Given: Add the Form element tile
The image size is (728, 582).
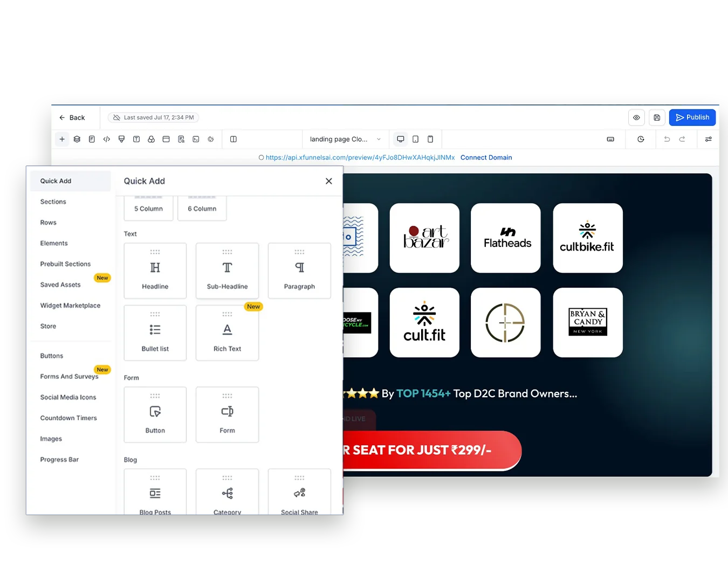Looking at the screenshot, I should coord(228,415).
